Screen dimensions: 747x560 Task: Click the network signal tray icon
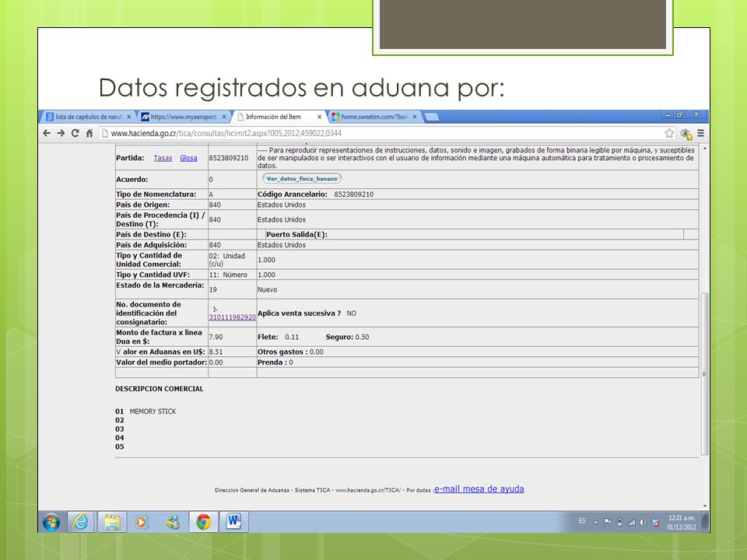(631, 523)
